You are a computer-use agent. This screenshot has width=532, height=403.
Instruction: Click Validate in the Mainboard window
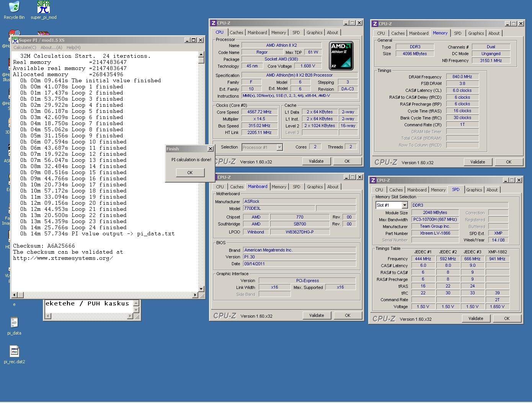coord(317,315)
